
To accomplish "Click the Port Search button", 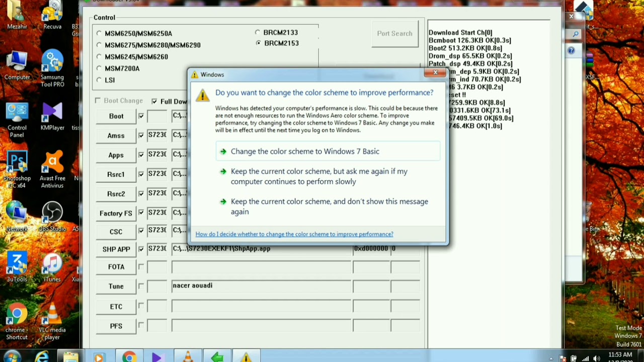I will pyautogui.click(x=395, y=34).
